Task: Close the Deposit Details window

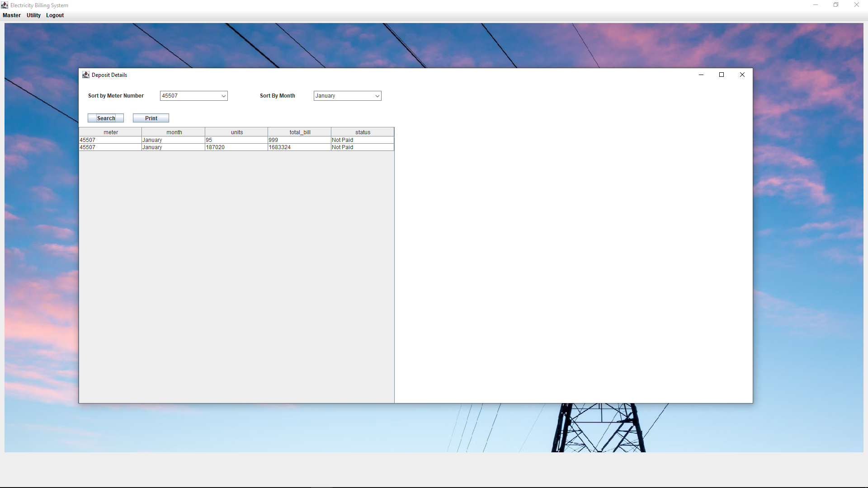Action: (x=742, y=75)
